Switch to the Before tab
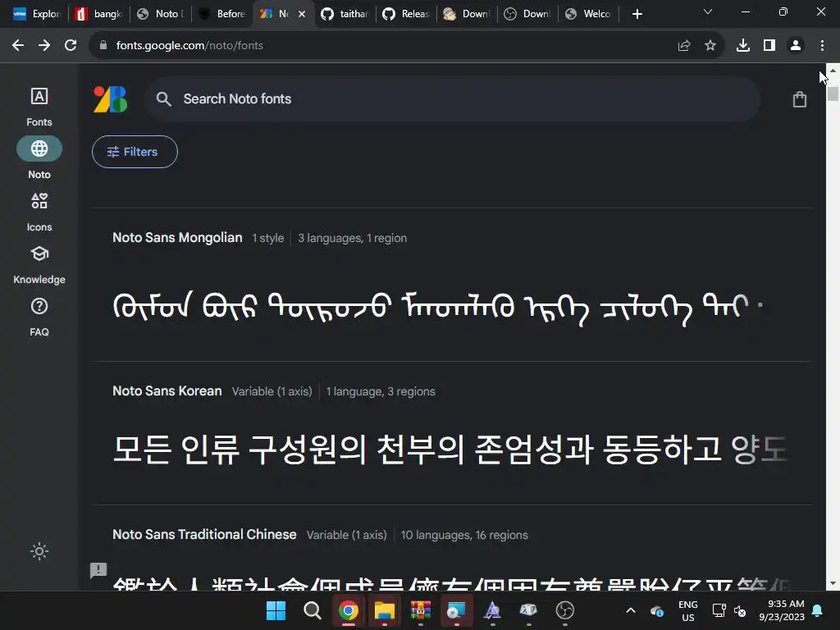Screen dimensions: 840x630 221,14
